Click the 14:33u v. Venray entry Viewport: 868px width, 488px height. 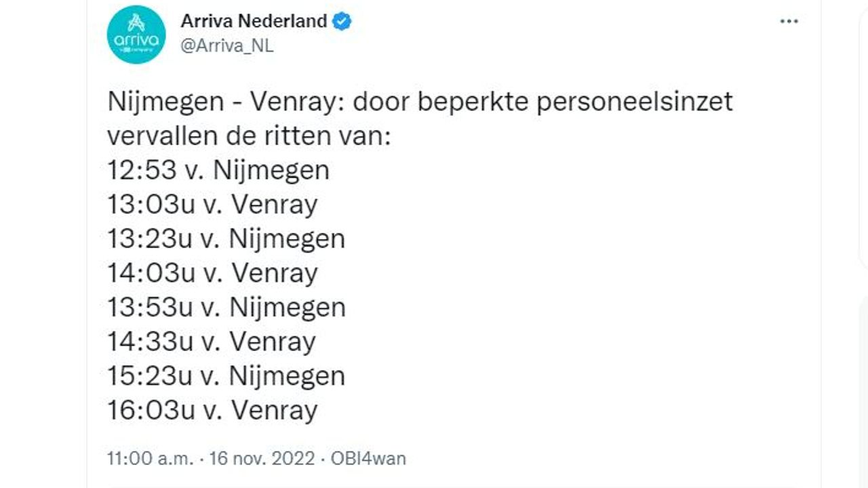(212, 342)
